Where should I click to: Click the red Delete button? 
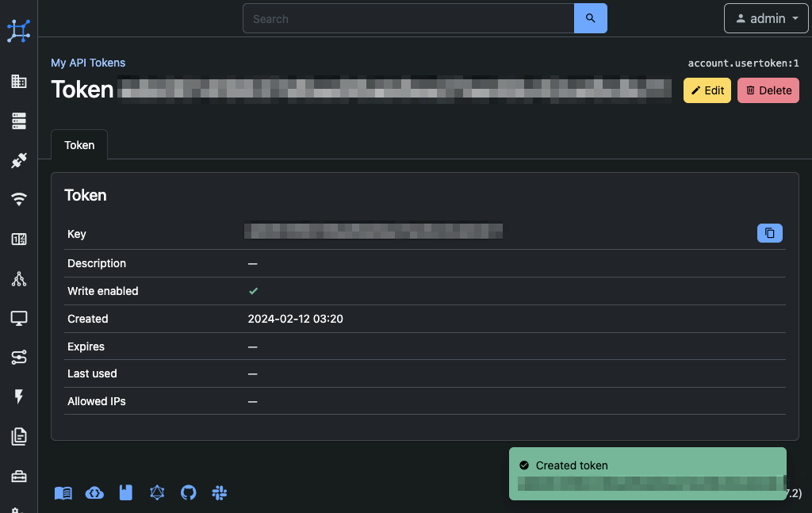(768, 90)
